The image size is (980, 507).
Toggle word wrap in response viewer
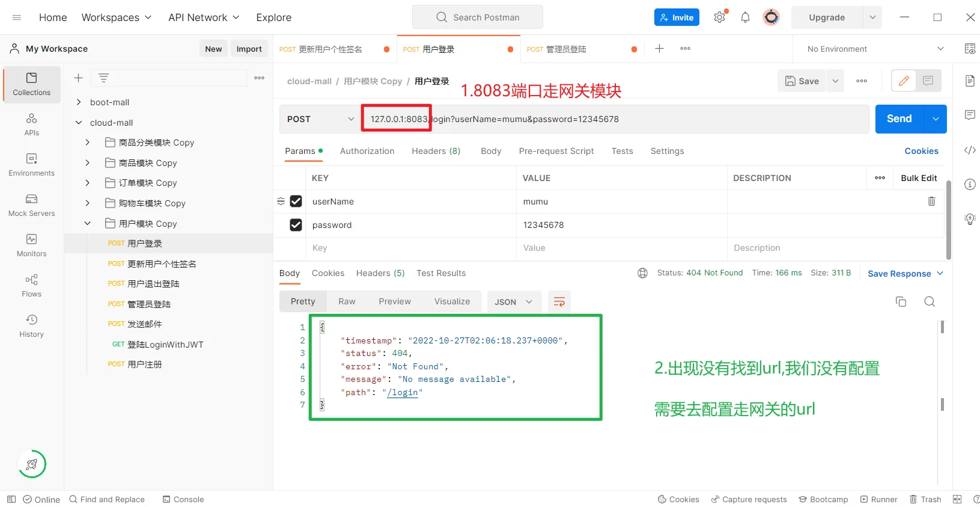point(559,302)
